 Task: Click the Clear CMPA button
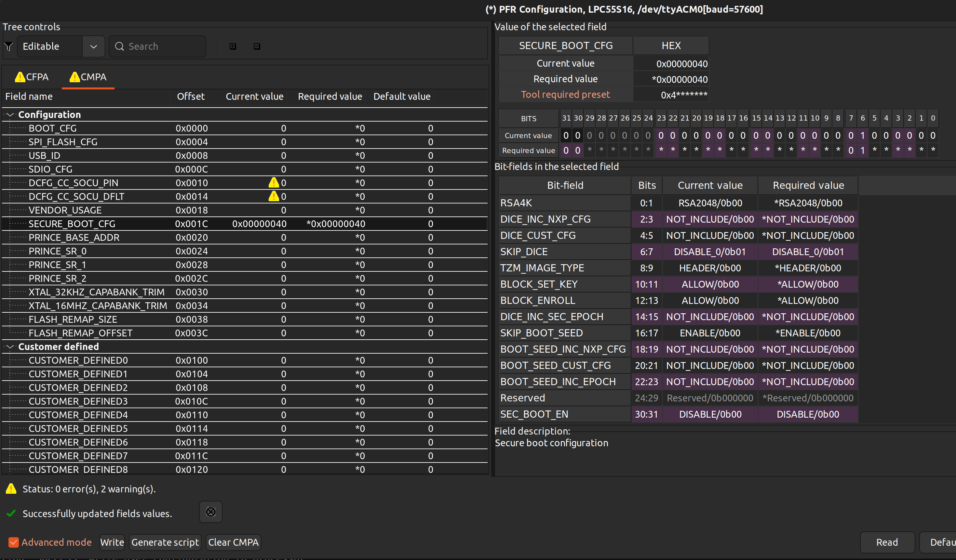233,542
